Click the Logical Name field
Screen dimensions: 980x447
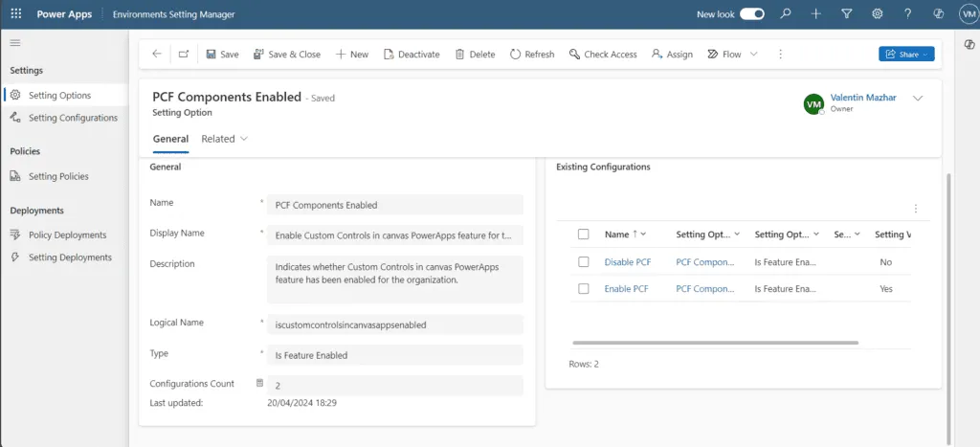click(395, 324)
